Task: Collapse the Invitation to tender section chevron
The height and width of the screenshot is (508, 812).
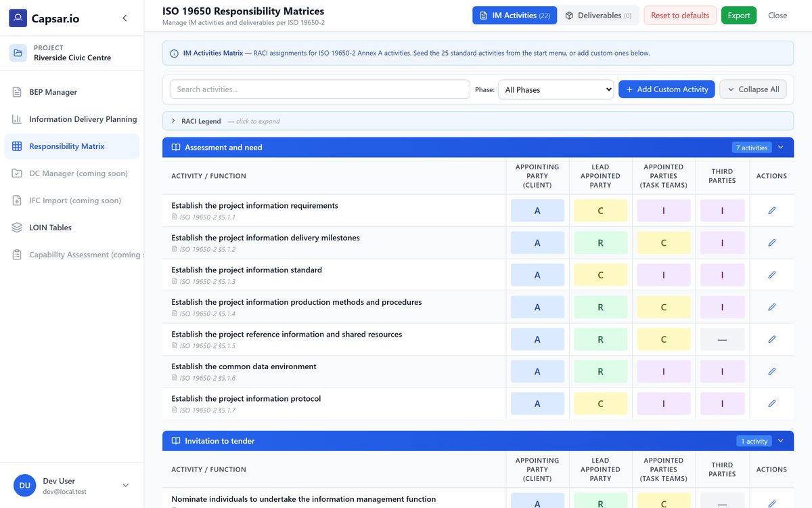Action: (780, 441)
